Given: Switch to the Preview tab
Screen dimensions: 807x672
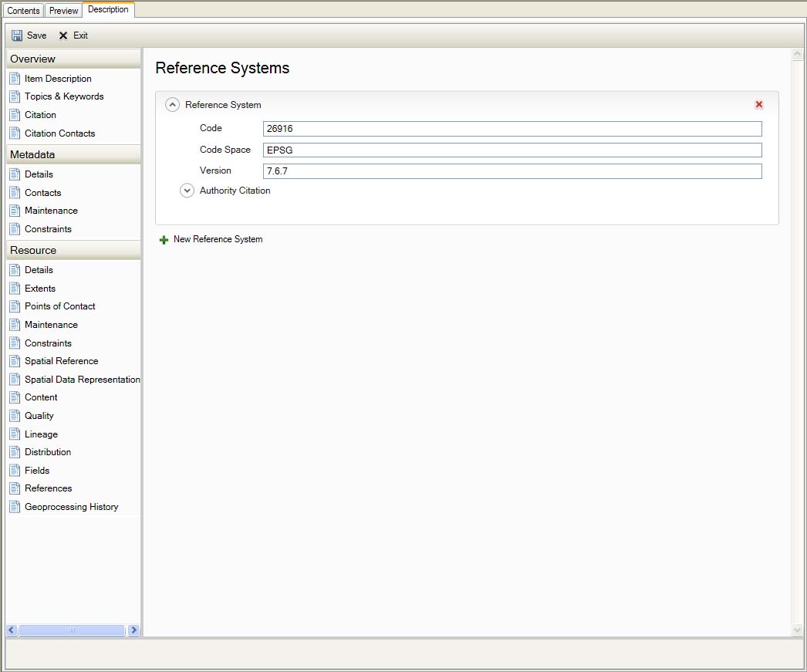Looking at the screenshot, I should pyautogui.click(x=64, y=11).
